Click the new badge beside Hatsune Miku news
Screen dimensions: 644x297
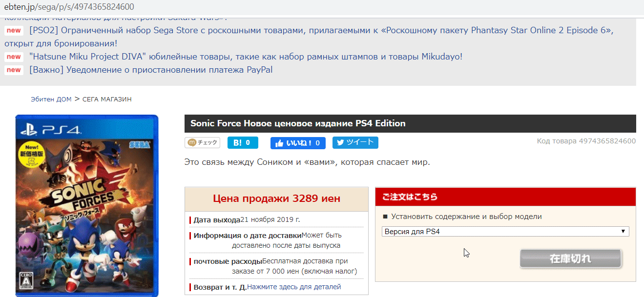(14, 57)
